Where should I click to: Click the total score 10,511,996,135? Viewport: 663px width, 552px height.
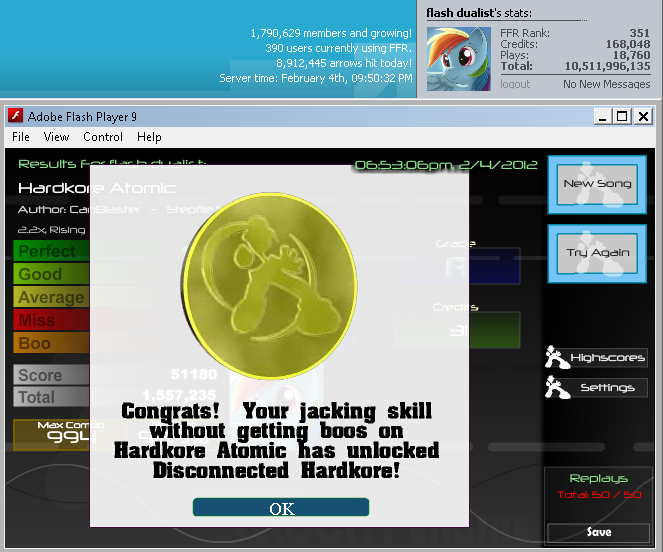click(x=608, y=66)
